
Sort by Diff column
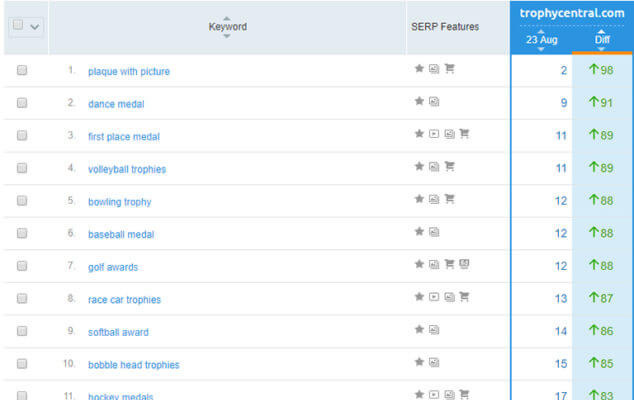coord(602,40)
